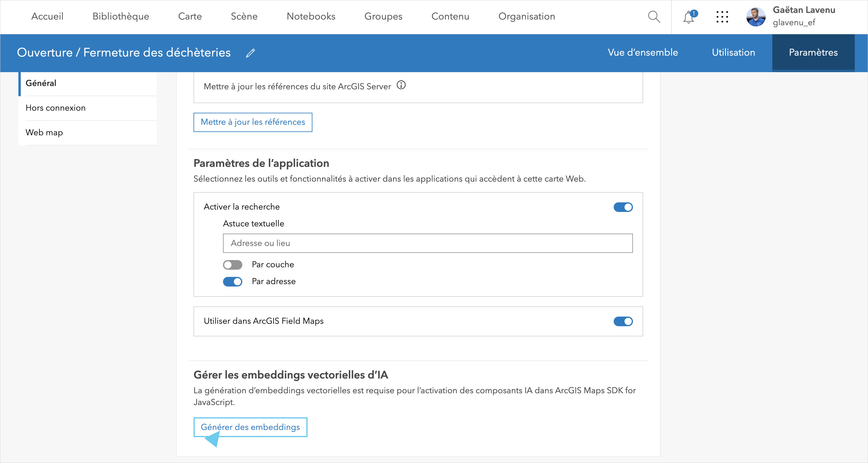Select Général in the settings sidebar
This screenshot has width=868, height=463.
[x=88, y=84]
